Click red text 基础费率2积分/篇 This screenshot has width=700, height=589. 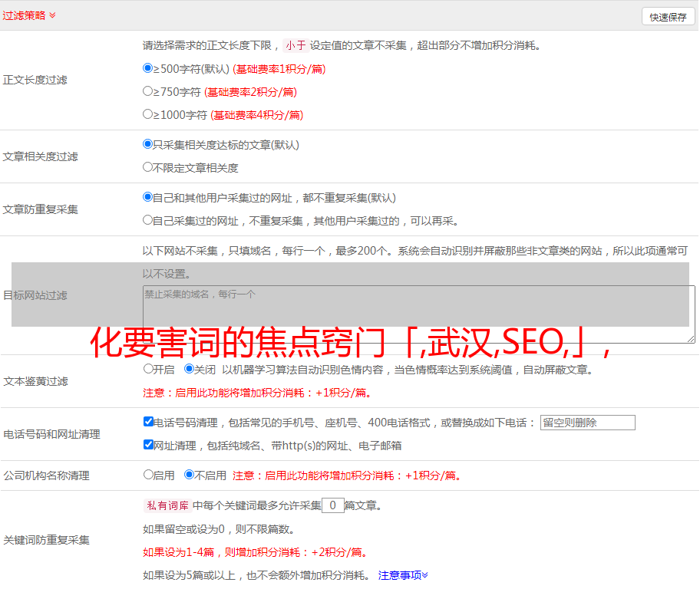[251, 92]
